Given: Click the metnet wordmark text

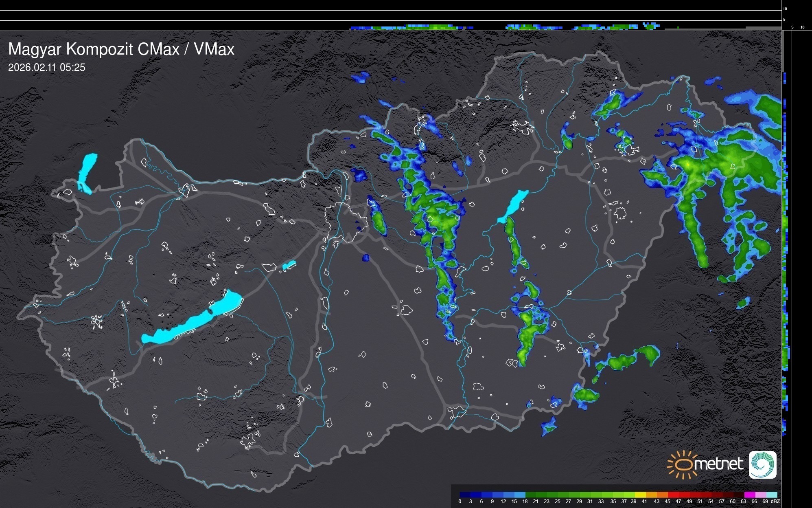Looking at the screenshot, I should 718,464.
